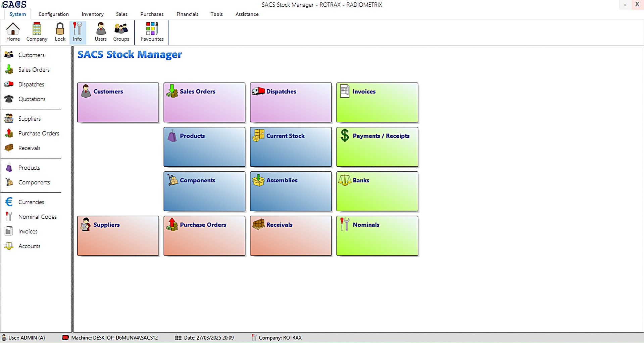The height and width of the screenshot is (343, 644).
Task: Click Date: 27/03/2025 20:09 in status bar
Action: (x=204, y=338)
